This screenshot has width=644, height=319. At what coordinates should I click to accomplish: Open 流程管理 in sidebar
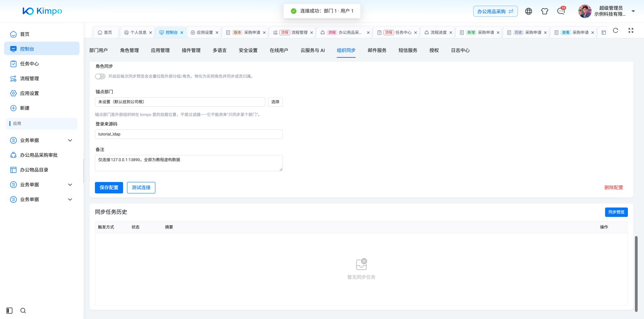(x=42, y=78)
